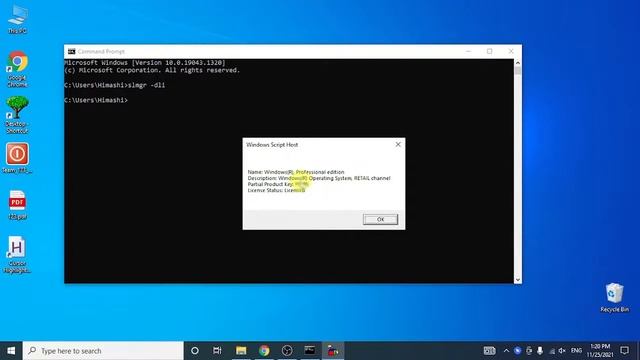
Task: Click Command Prompt title bar icon
Action: [x=72, y=51]
